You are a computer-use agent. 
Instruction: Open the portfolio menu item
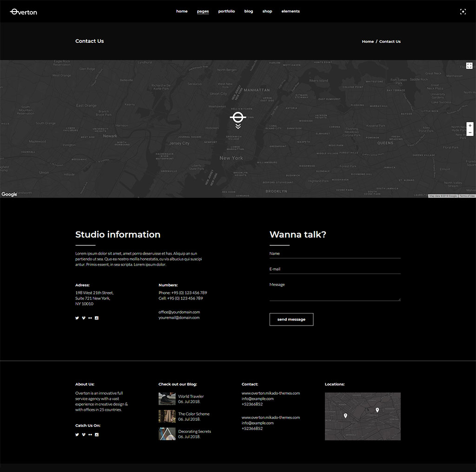click(226, 11)
